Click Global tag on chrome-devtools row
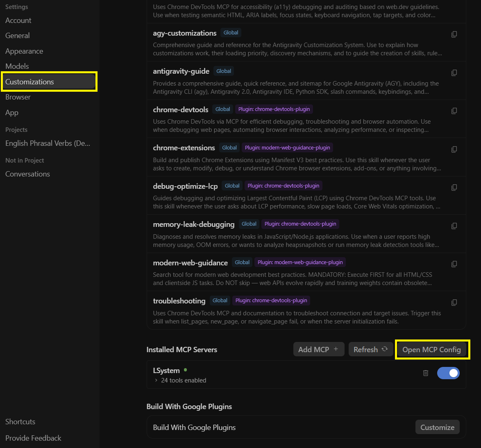 pyautogui.click(x=223, y=109)
